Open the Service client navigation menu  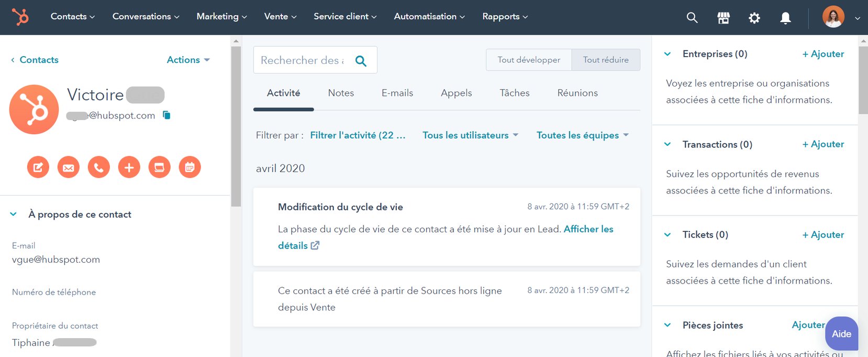pos(345,16)
